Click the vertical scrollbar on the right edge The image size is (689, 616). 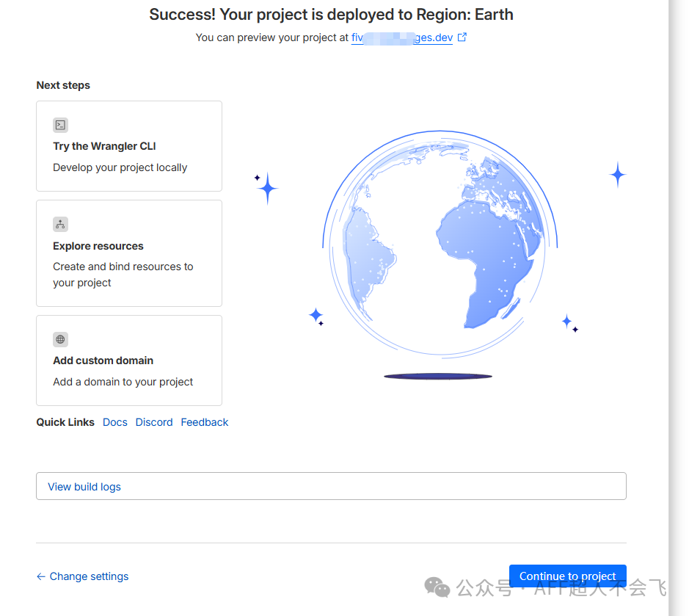[679, 294]
